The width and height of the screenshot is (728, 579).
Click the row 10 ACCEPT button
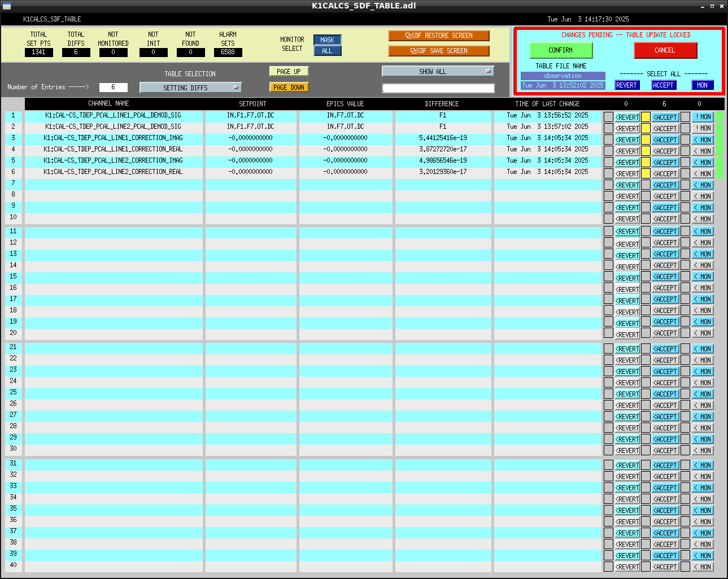coord(665,219)
